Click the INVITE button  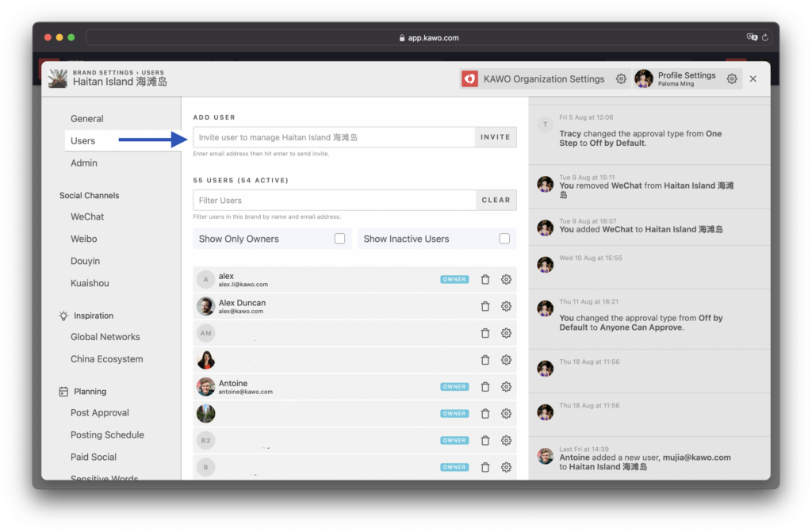pos(496,137)
